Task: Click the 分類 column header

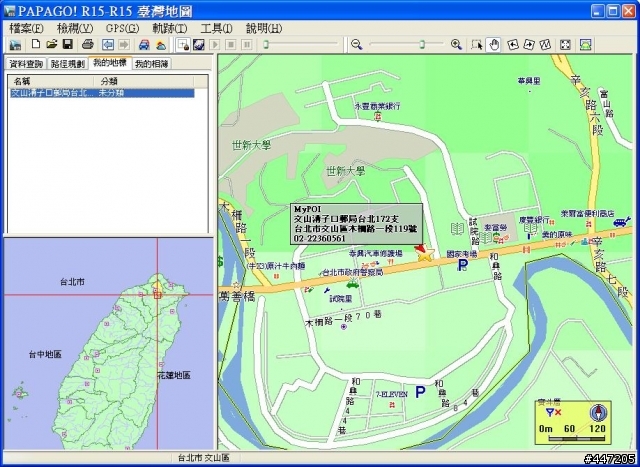Action: click(144, 81)
